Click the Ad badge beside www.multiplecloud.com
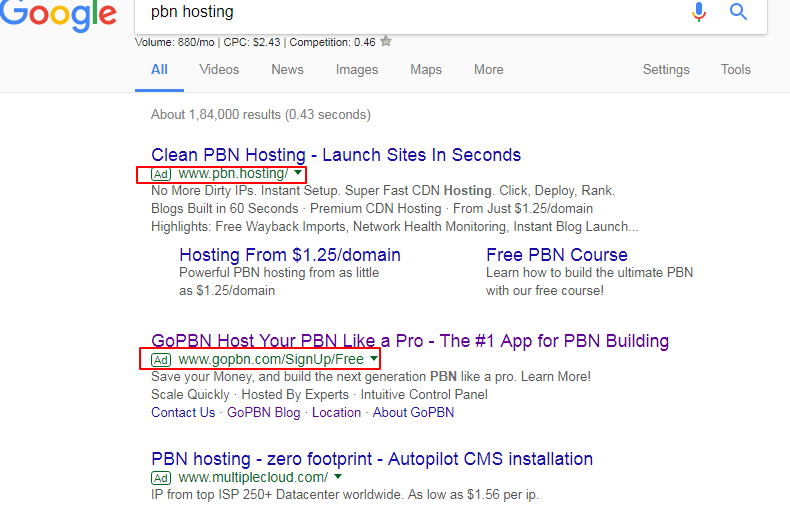The image size is (790, 518). pyautogui.click(x=161, y=478)
